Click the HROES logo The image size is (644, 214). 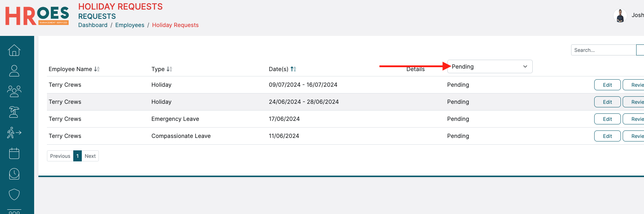coord(37,16)
